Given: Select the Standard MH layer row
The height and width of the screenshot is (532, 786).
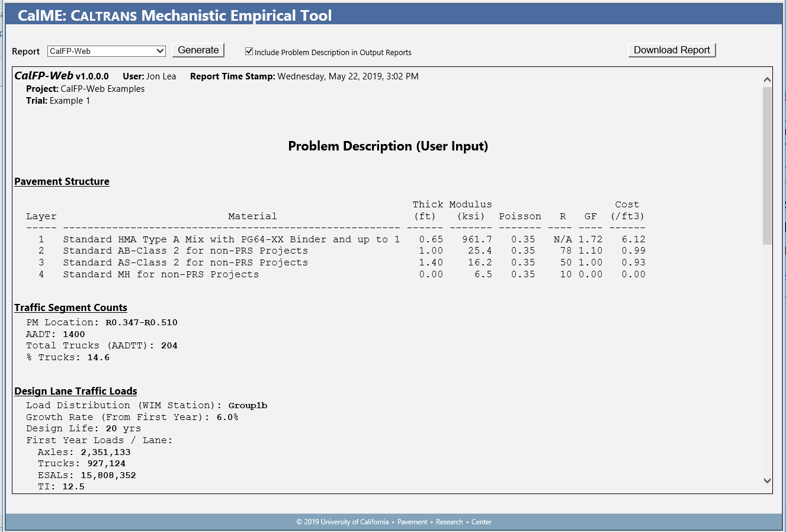Looking at the screenshot, I should 161,274.
